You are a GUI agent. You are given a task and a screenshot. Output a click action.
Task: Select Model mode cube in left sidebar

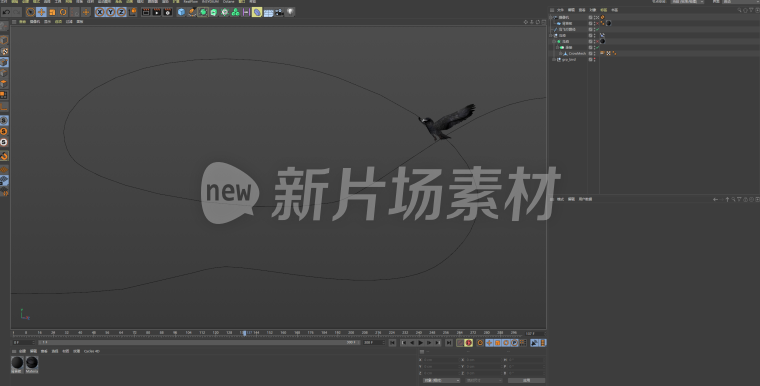(4, 39)
